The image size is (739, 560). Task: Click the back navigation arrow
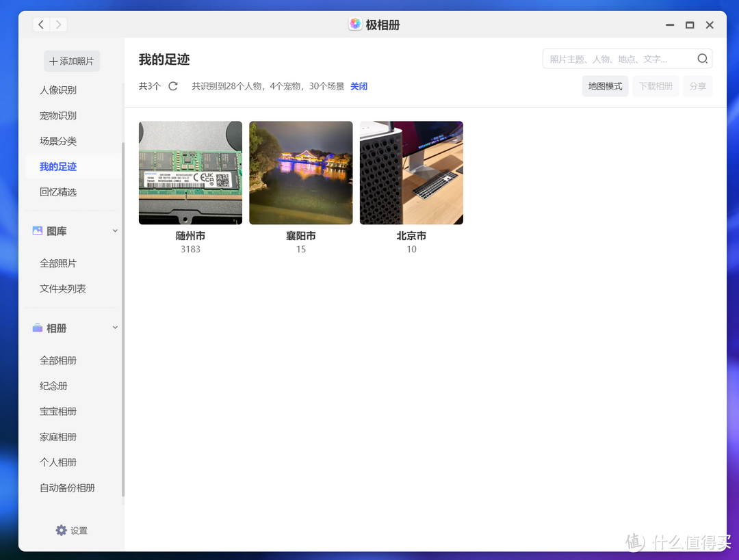[x=42, y=25]
